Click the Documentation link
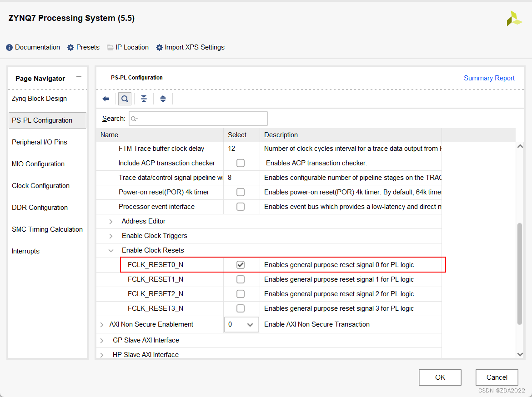The height and width of the screenshot is (397, 532). click(37, 47)
